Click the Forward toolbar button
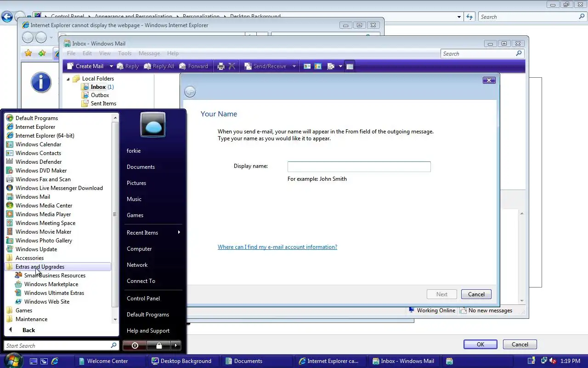This screenshot has height=368, width=588. point(193,66)
